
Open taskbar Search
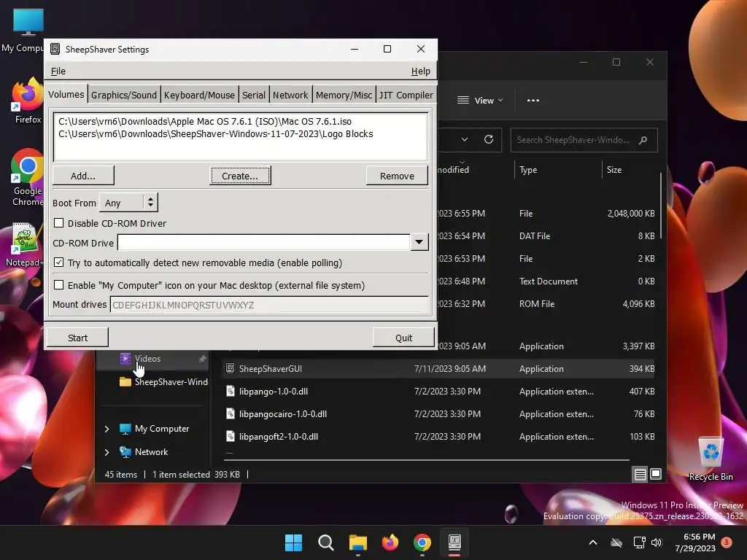click(326, 542)
